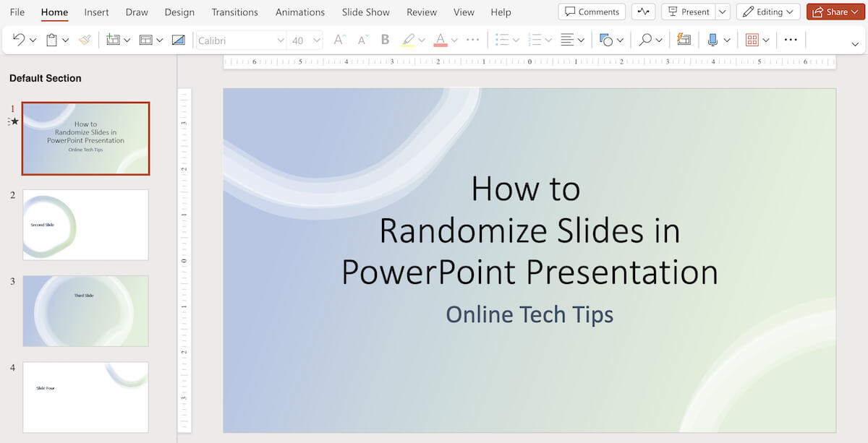The image size is (868, 443).
Task: Open the Comments panel
Action: tap(592, 12)
